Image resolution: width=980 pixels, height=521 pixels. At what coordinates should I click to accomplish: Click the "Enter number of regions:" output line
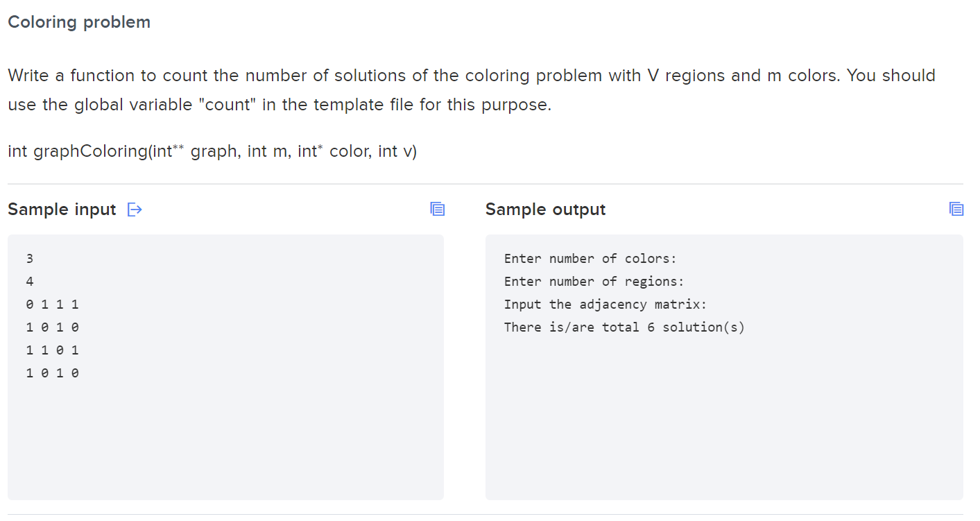tap(594, 282)
